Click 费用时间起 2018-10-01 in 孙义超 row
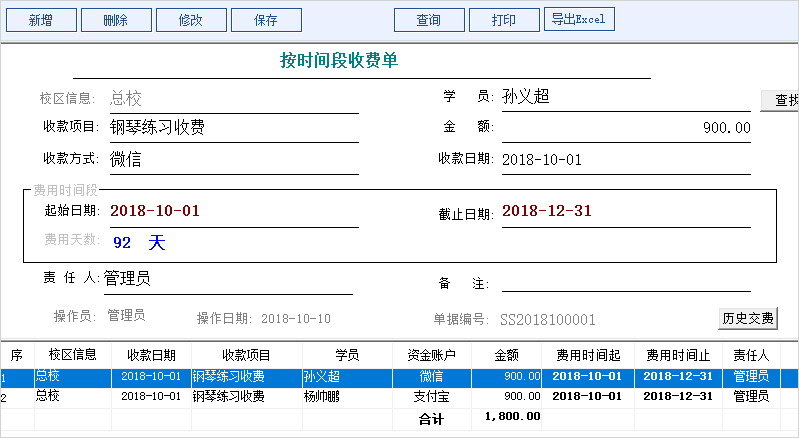Screen dimensions: 799x438 [x=588, y=377]
